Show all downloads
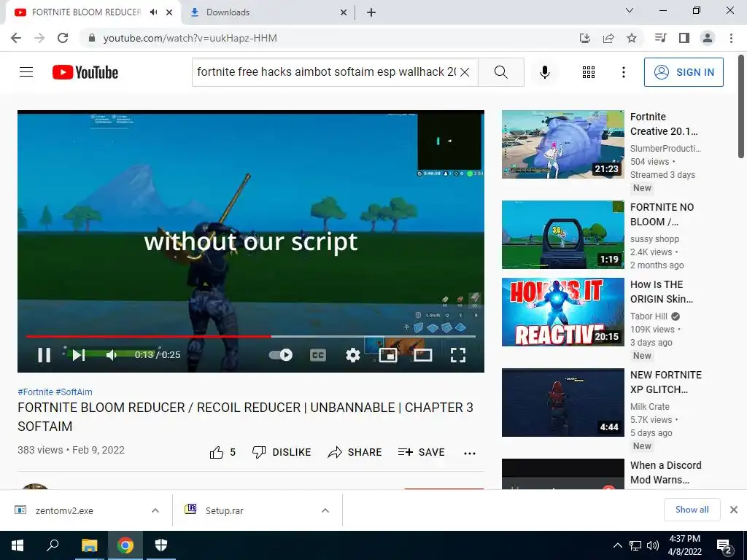 pos(692,510)
